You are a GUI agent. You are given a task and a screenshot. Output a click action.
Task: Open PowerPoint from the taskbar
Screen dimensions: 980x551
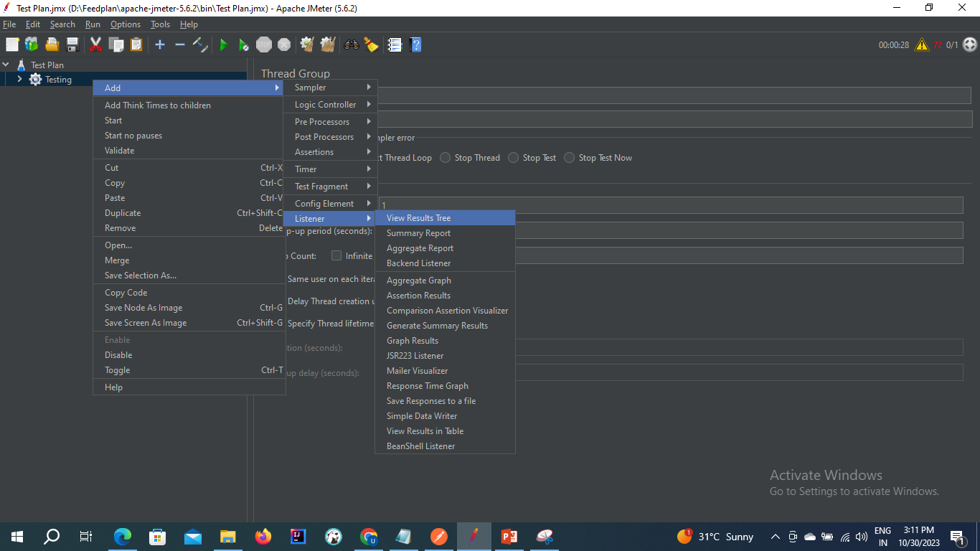point(509,537)
